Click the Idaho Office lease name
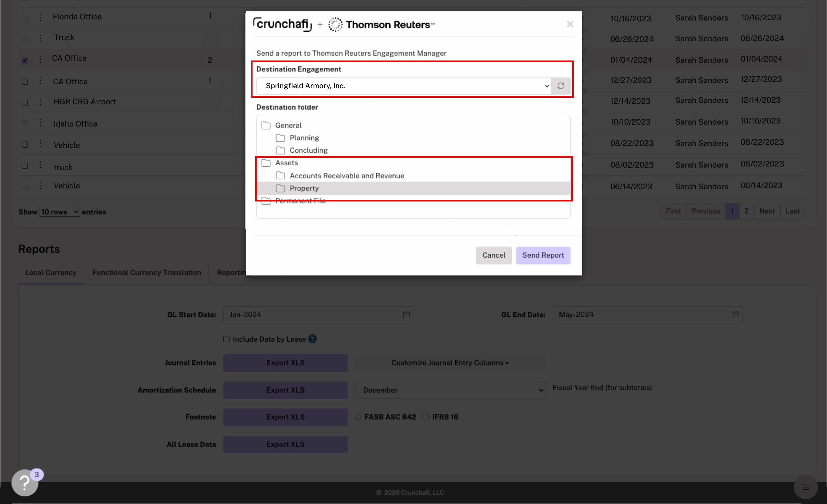The height and width of the screenshot is (504, 827). point(75,124)
